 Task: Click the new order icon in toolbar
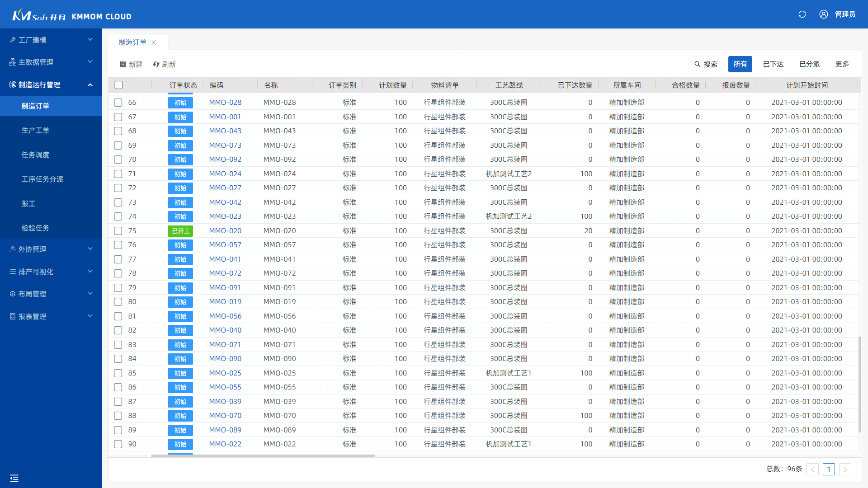[x=123, y=64]
